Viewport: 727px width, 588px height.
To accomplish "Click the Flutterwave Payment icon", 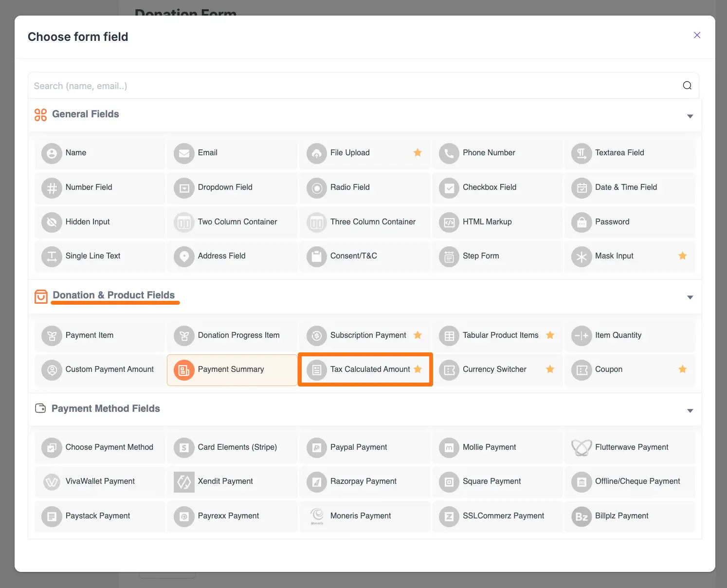I will pos(581,447).
